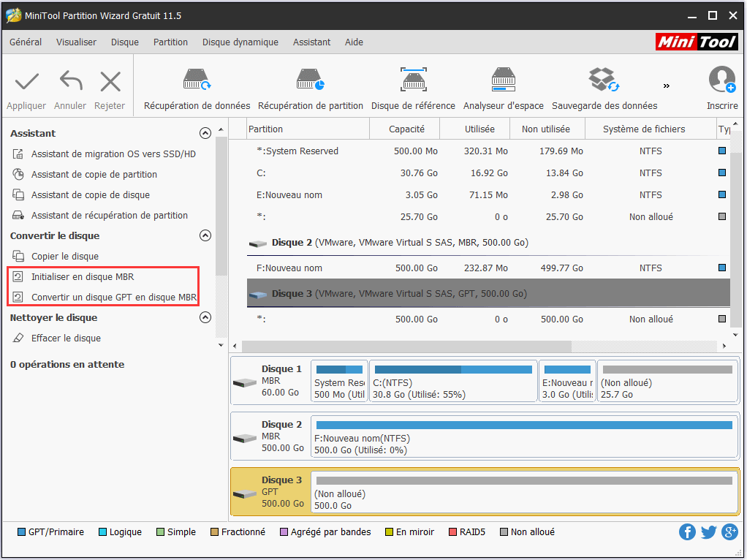Click the partition recovery assistant icon
Viewport: 747px width, 560px height.
tap(18, 216)
